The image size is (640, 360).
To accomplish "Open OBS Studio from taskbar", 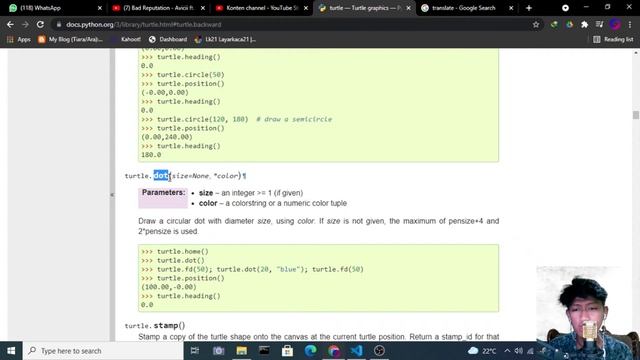I will pyautogui.click(x=379, y=351).
